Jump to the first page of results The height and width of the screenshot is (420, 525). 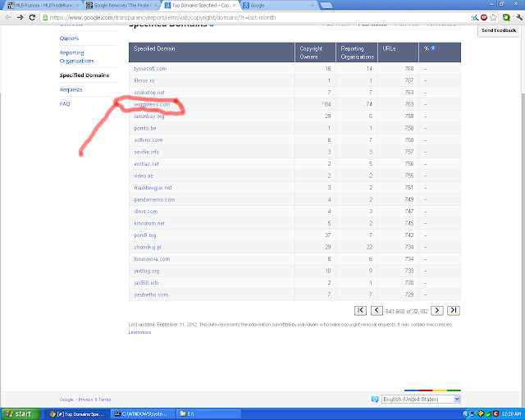click(x=360, y=310)
